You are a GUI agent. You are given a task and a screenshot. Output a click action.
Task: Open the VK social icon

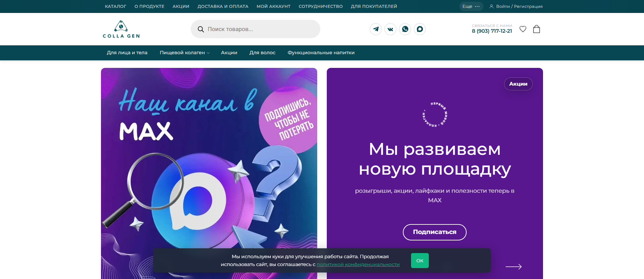pyautogui.click(x=390, y=29)
